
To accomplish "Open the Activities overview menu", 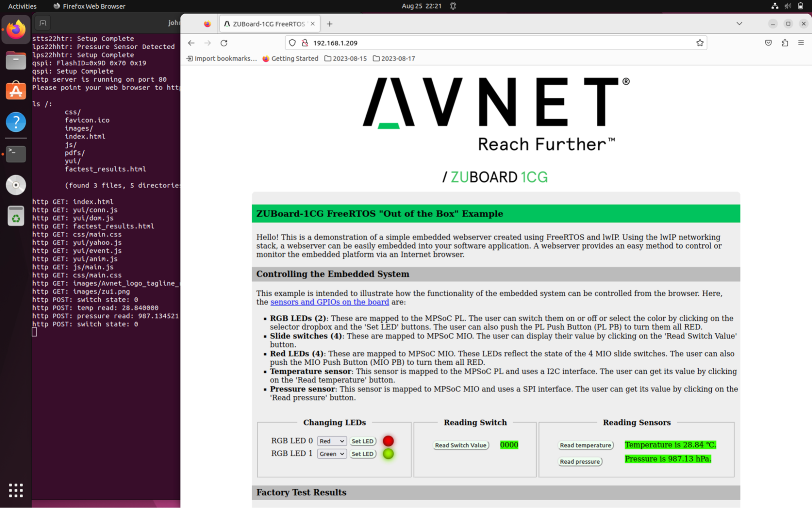I will [22, 6].
